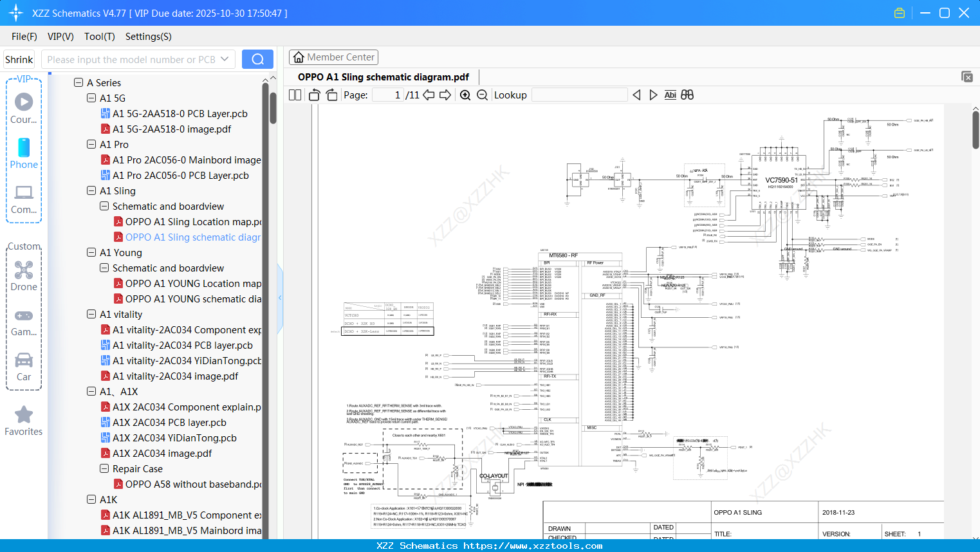Click the zoom out magnifier icon

pyautogui.click(x=482, y=95)
